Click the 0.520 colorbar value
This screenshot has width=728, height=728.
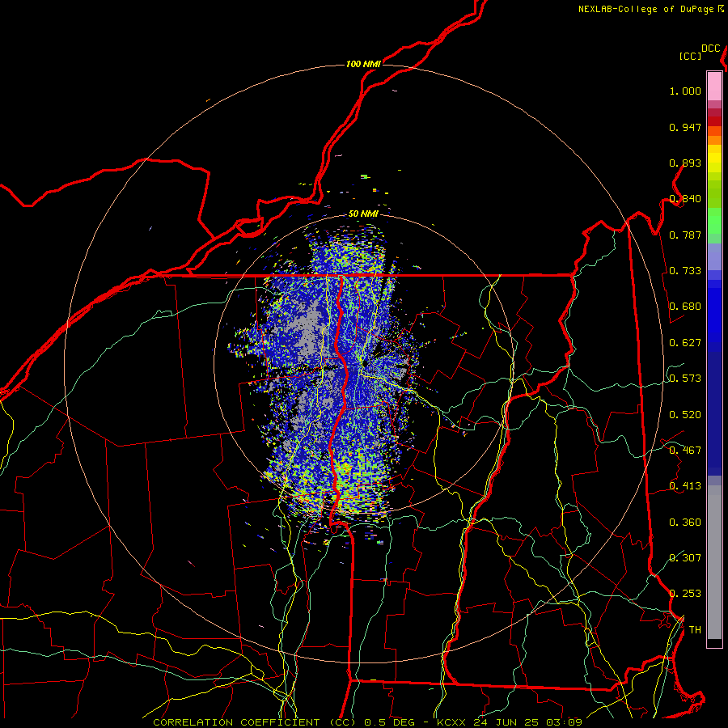[685, 415]
